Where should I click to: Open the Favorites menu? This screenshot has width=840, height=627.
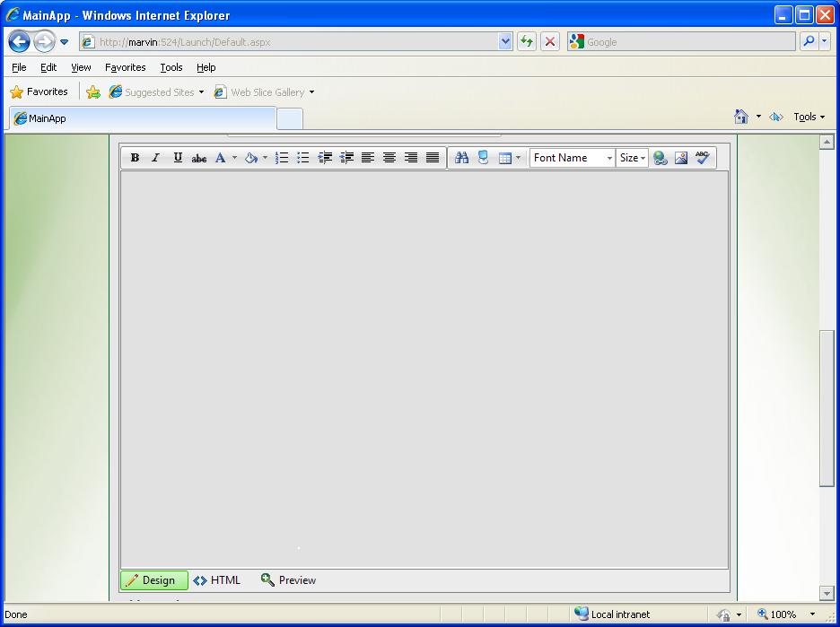pos(126,67)
